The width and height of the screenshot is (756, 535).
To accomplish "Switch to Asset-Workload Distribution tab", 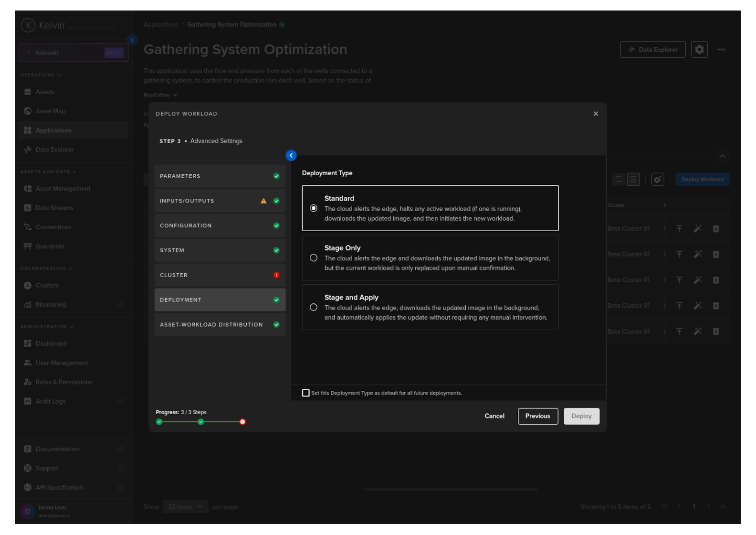I will [220, 325].
